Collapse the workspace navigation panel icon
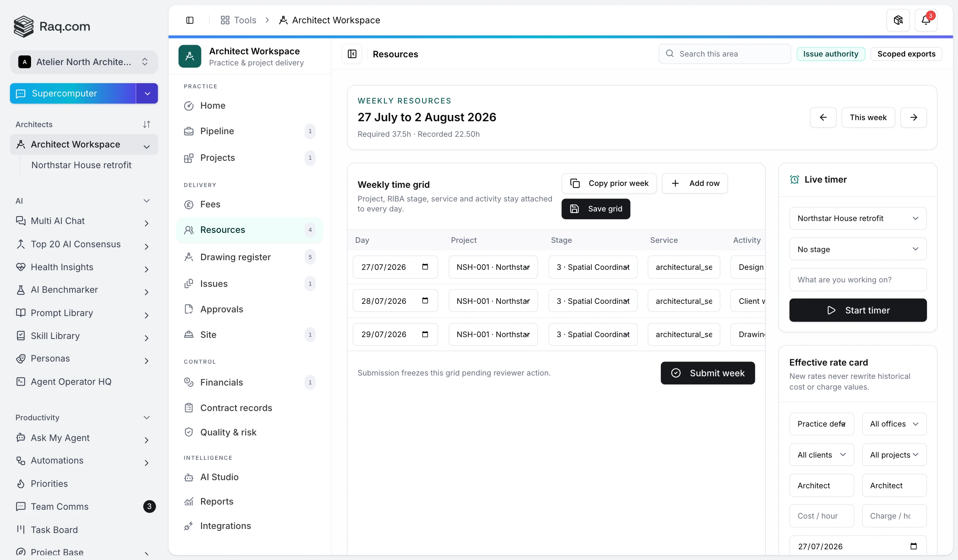The image size is (958, 560). click(352, 54)
